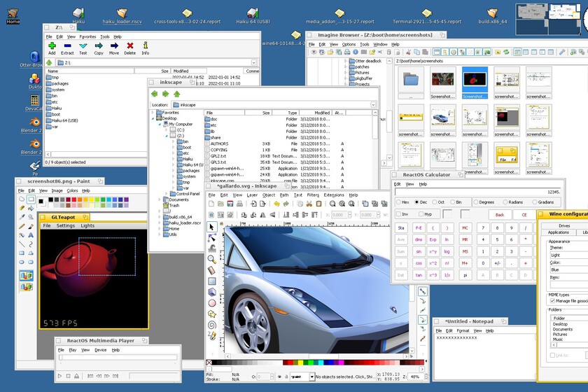Select the Inkscape Star tool
This screenshot has width=588, height=392.
(x=211, y=314)
